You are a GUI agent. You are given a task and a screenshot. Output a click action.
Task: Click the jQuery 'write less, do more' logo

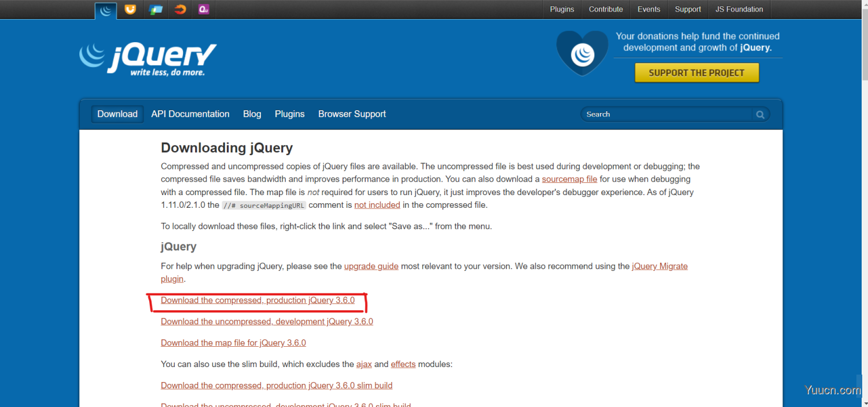[x=148, y=57]
